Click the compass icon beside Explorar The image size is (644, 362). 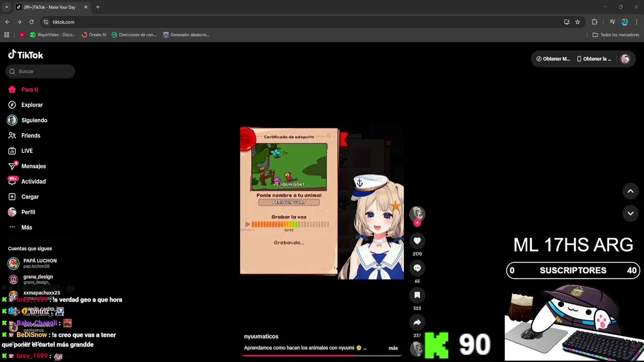click(x=12, y=105)
